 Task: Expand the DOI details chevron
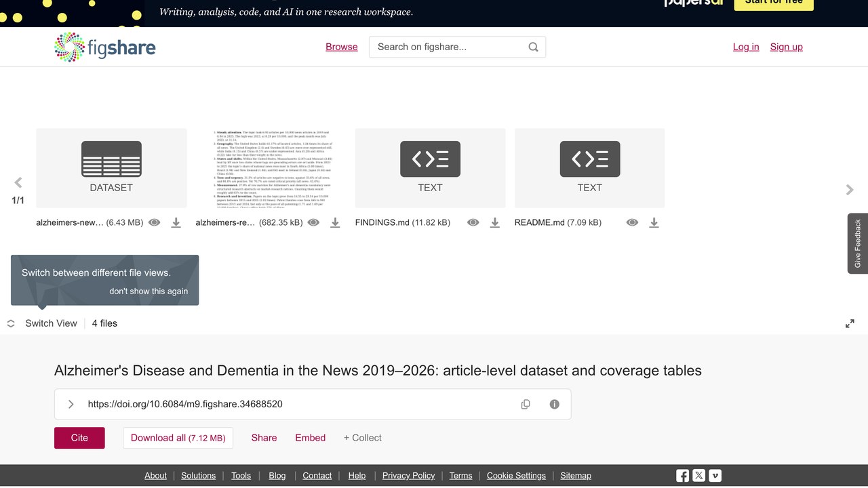[71, 404]
